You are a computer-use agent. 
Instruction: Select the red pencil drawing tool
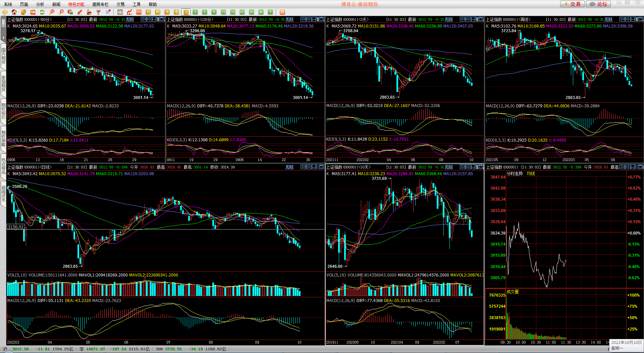80,12
